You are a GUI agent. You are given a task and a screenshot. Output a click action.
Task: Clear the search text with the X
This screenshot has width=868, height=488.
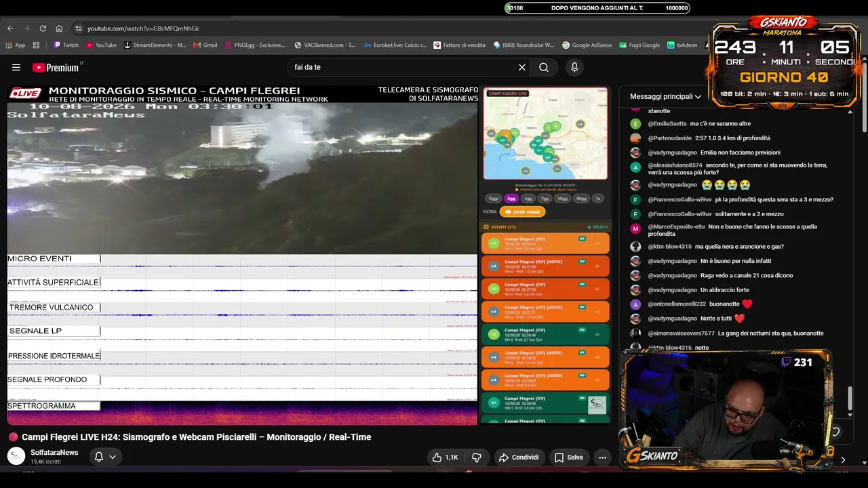click(522, 67)
